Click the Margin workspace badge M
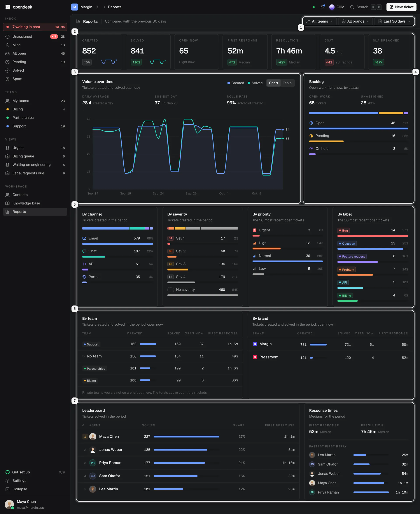 [75, 7]
